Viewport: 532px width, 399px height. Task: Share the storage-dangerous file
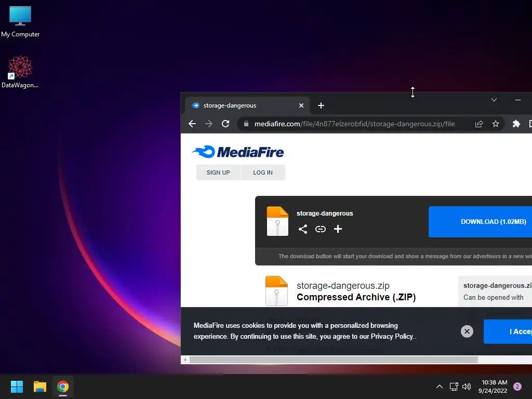coord(303,229)
